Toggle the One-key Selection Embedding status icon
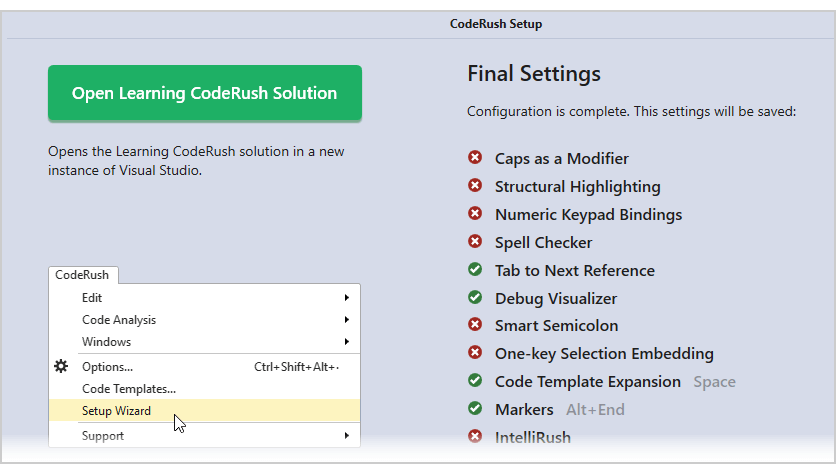This screenshot has height=474, width=836. (x=475, y=353)
